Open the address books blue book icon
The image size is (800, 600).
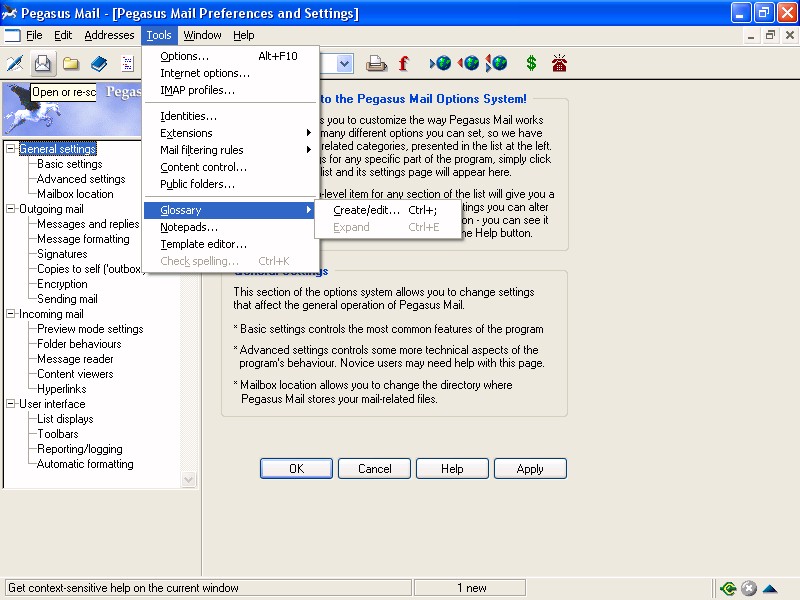(x=99, y=63)
